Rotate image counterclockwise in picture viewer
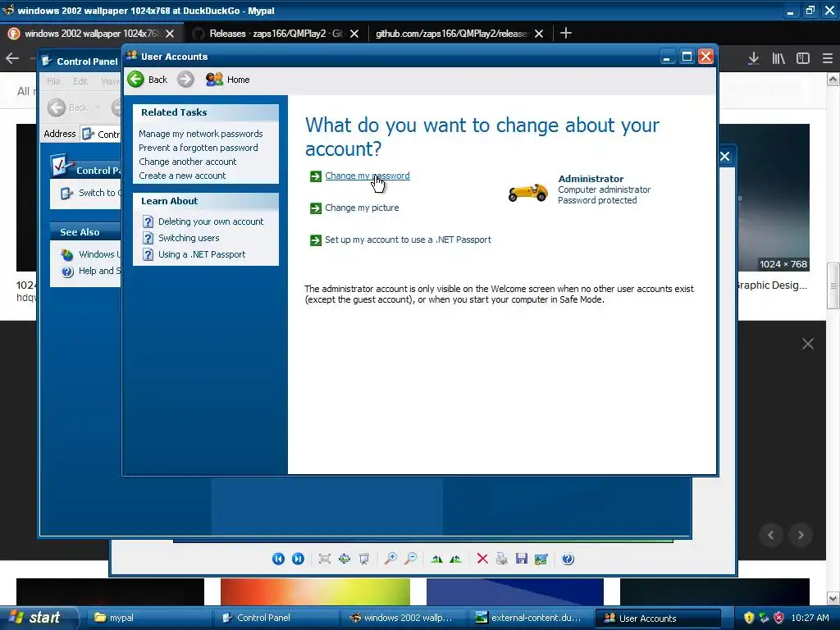 [x=456, y=559]
